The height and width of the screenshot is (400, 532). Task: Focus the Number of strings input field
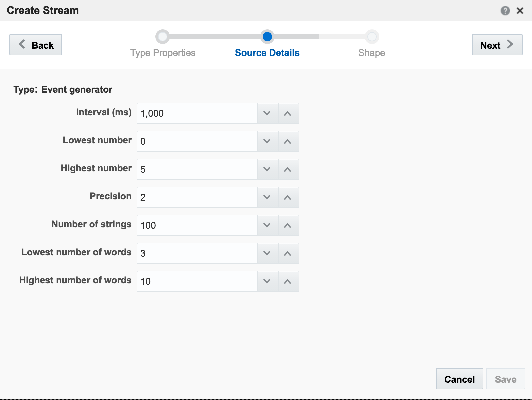[x=197, y=225]
